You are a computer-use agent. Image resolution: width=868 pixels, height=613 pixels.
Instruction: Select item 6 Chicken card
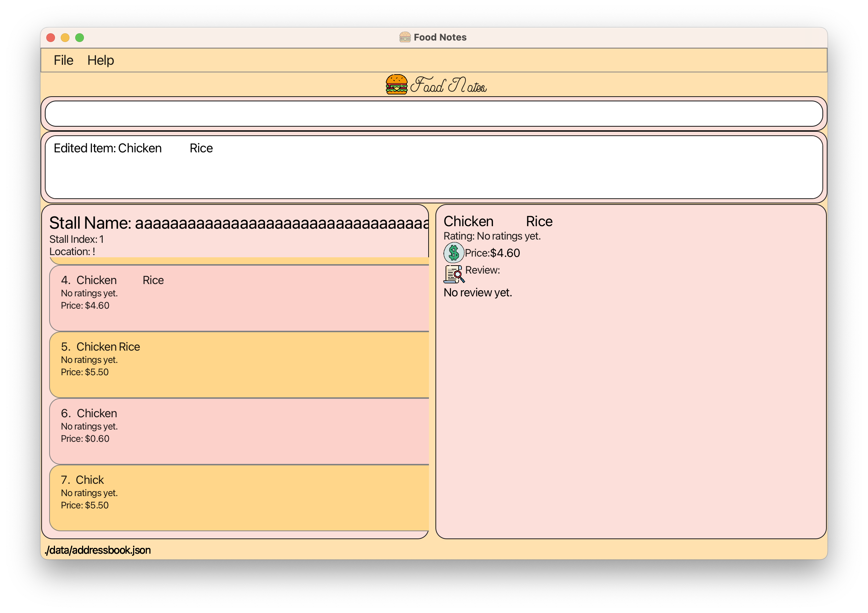(239, 431)
